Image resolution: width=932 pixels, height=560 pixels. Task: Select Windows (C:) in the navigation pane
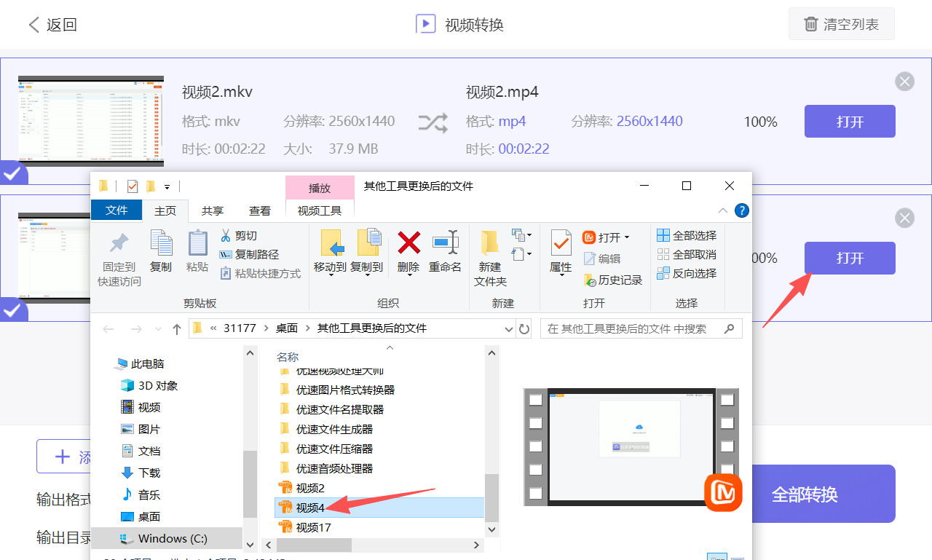pos(167,538)
